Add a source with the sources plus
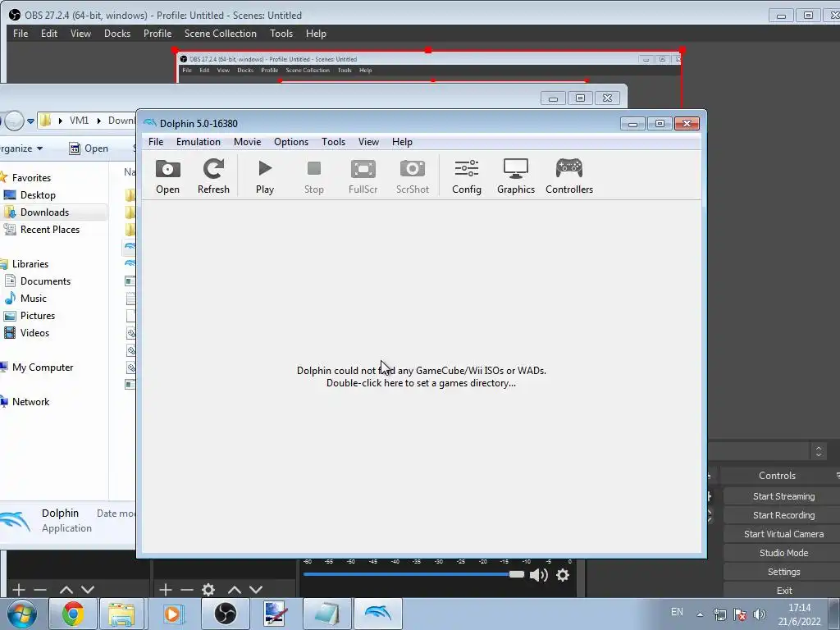Image resolution: width=840 pixels, height=630 pixels. [x=166, y=590]
